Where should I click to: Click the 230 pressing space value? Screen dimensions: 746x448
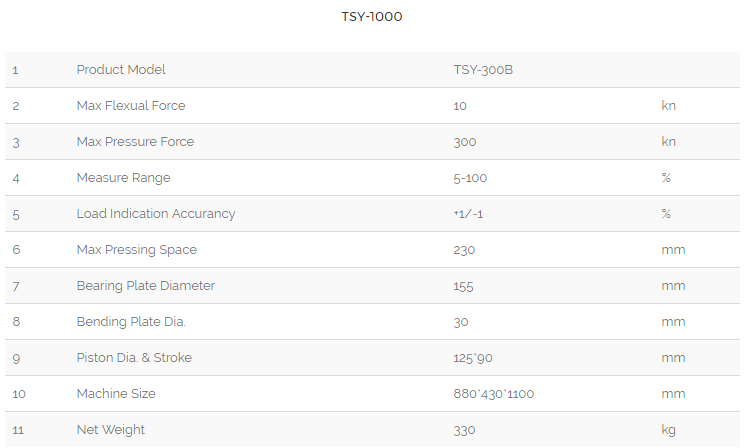tap(464, 250)
